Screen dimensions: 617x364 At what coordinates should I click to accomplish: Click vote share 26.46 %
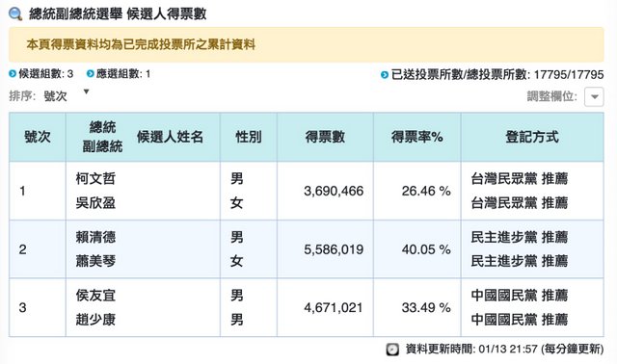pyautogui.click(x=426, y=191)
